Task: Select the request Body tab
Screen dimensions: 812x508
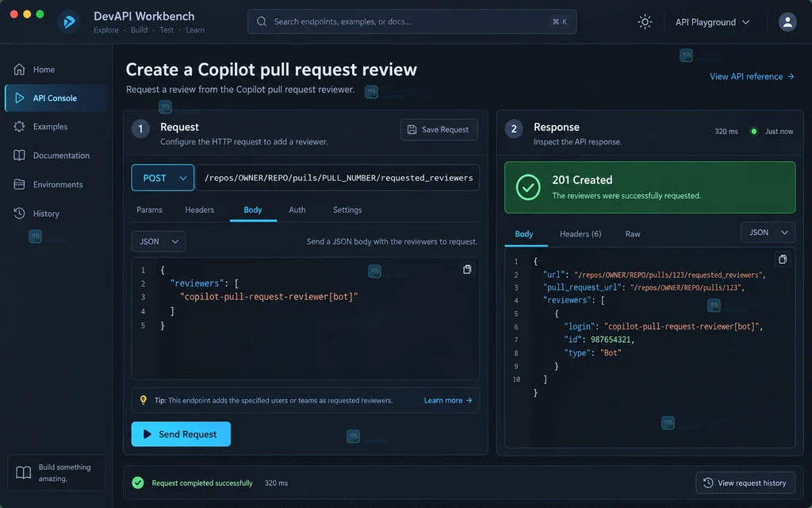Action: pyautogui.click(x=253, y=210)
